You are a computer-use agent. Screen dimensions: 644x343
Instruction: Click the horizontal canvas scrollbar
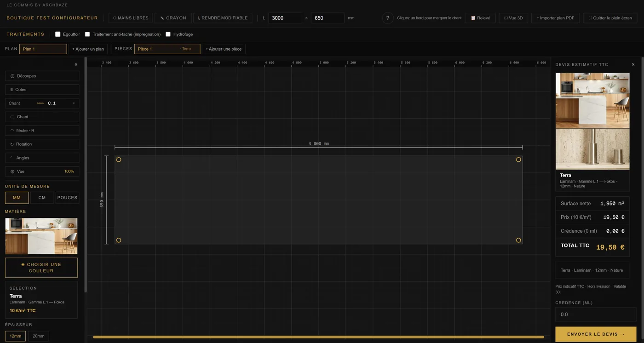pos(318,337)
